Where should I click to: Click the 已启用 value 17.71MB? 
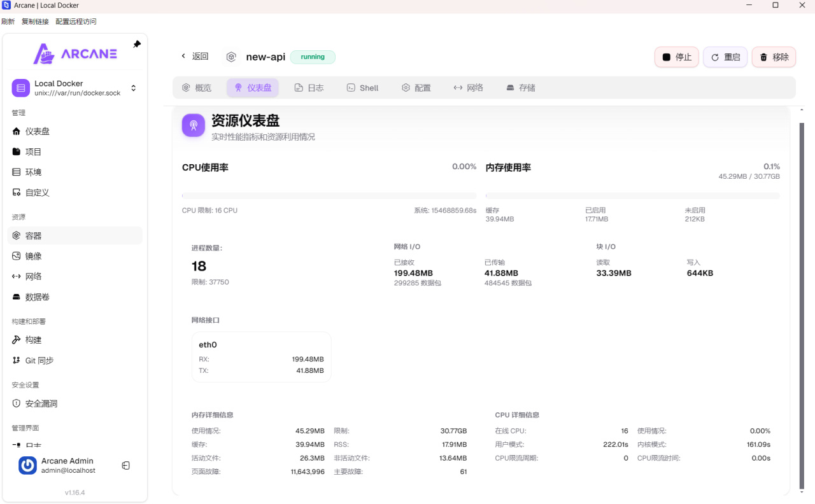597,219
